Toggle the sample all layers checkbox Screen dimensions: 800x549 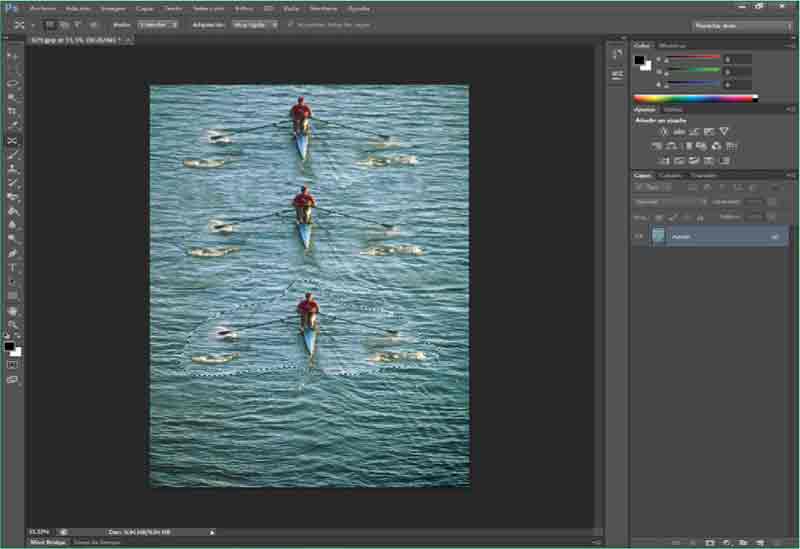(290, 23)
